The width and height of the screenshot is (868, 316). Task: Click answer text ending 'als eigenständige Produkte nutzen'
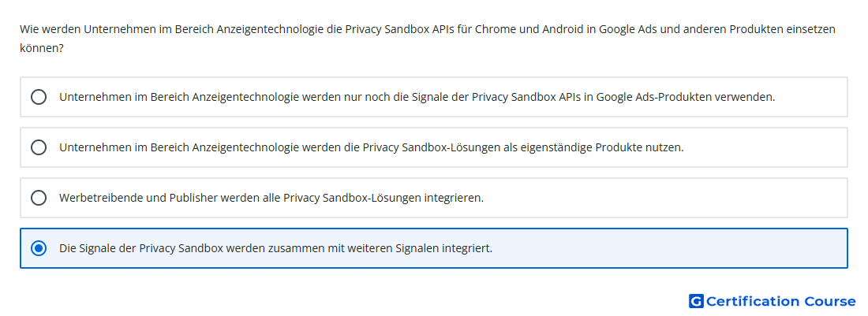pyautogui.click(x=372, y=147)
